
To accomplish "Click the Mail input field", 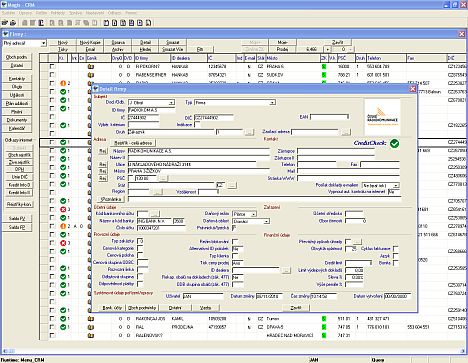I will pos(348,171).
